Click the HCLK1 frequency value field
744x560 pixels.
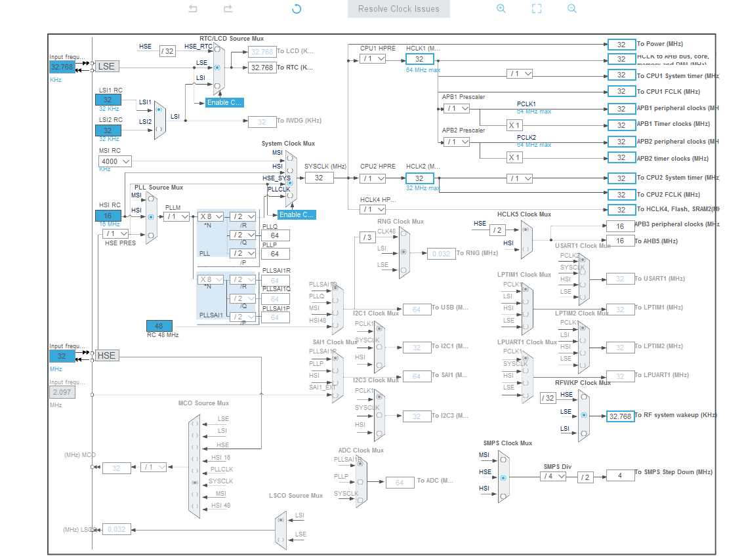click(419, 58)
